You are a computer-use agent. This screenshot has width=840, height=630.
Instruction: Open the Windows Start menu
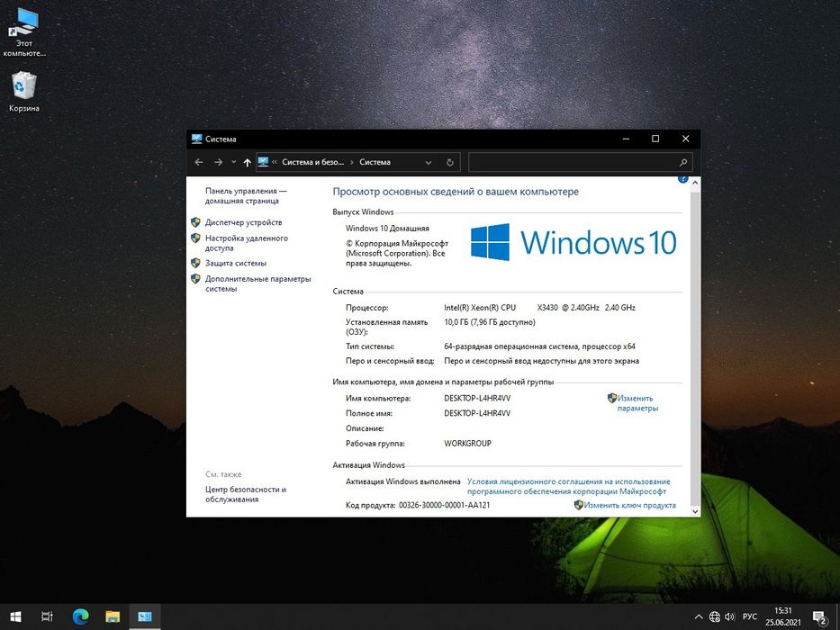pos(15,616)
